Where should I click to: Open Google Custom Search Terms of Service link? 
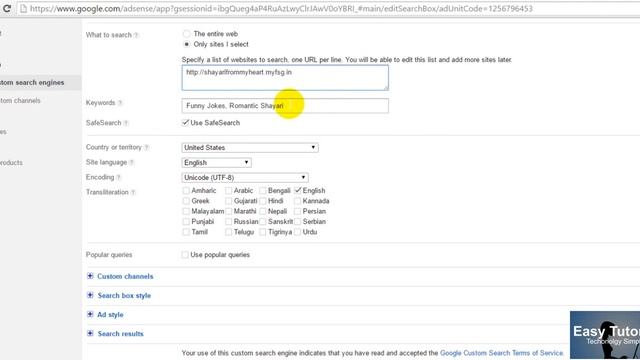pyautogui.click(x=501, y=353)
